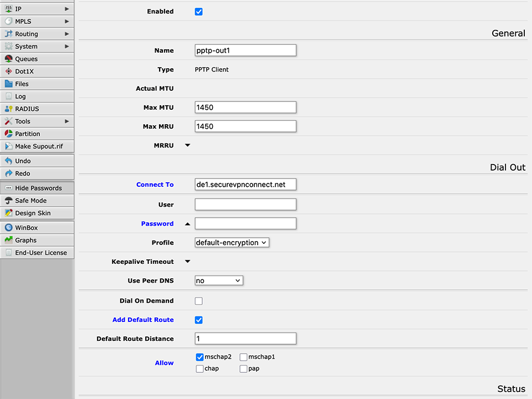Open the Queues section icon
Viewport: 532px width, 399px height.
tap(7, 59)
